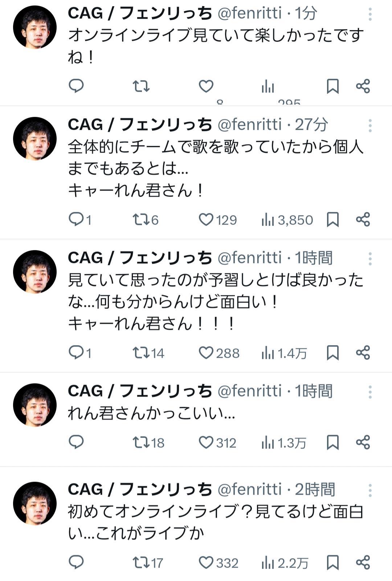This screenshot has height=581, width=392.
Task: Like the tweet with 312 likes
Action: click(x=206, y=442)
